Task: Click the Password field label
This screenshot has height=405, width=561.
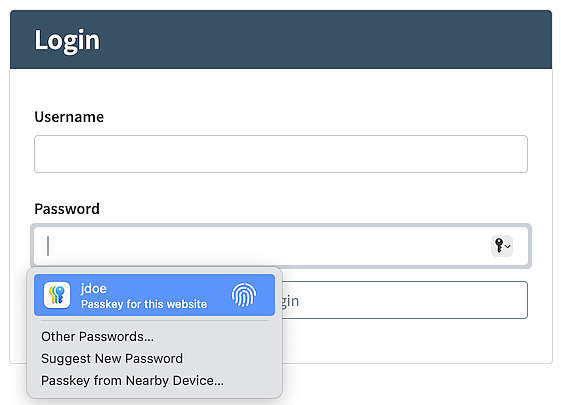Action: pos(67,209)
